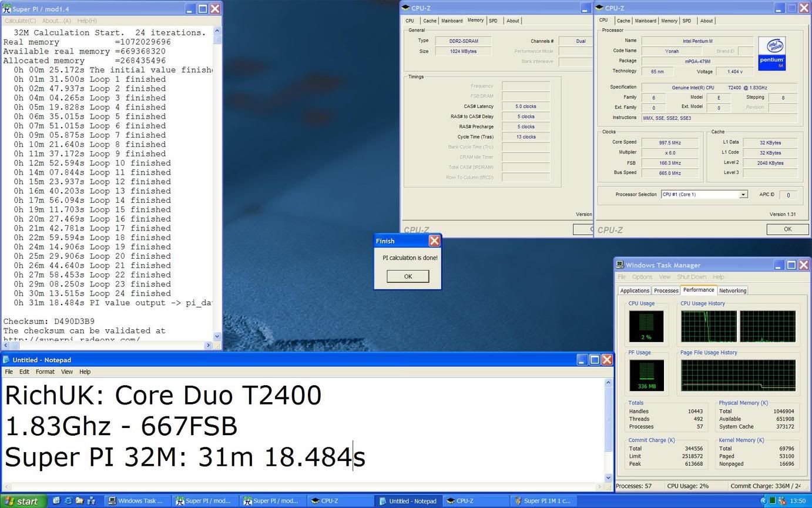Click PI calculation is done! message
This screenshot has width=812, height=508.
pos(410,258)
